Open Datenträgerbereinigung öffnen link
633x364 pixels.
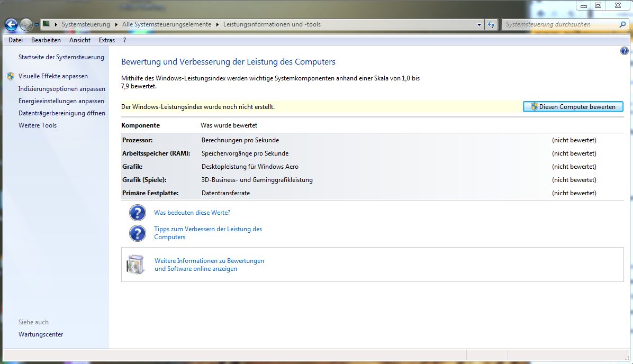tap(62, 113)
